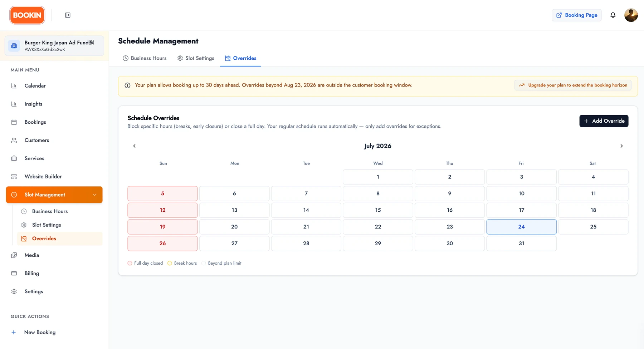Click the Customers people icon
Viewport: 644px width, 349px height.
coord(14,140)
